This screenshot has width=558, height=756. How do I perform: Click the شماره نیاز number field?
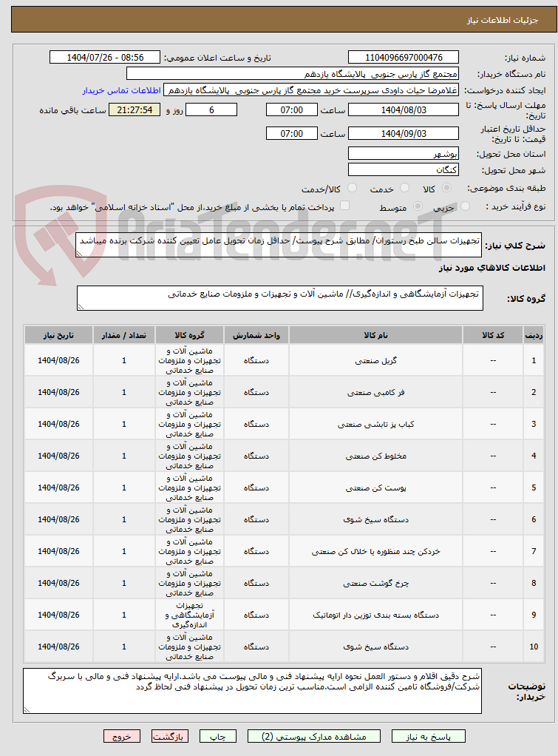coord(404,58)
